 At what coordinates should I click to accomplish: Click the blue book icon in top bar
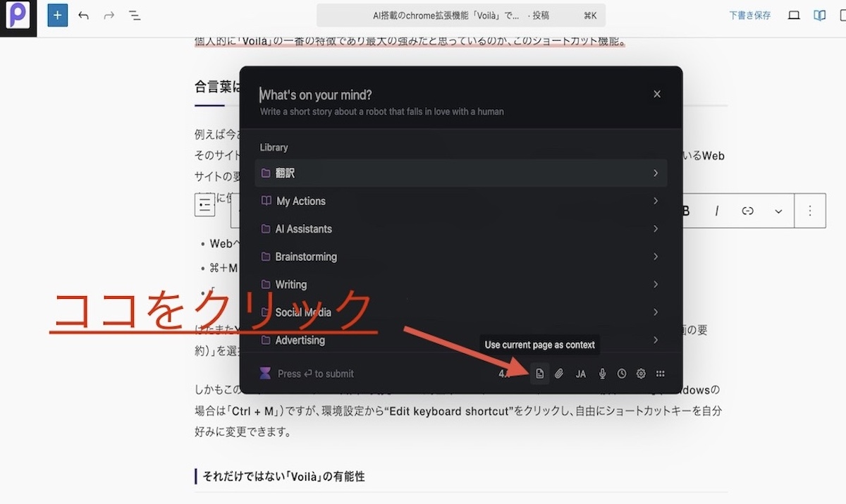click(x=819, y=15)
